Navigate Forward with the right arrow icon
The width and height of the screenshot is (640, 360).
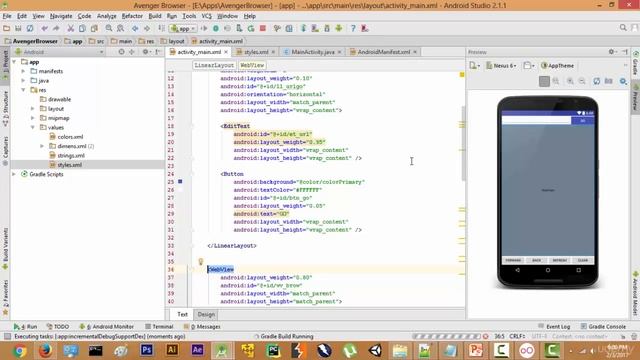coord(147,29)
